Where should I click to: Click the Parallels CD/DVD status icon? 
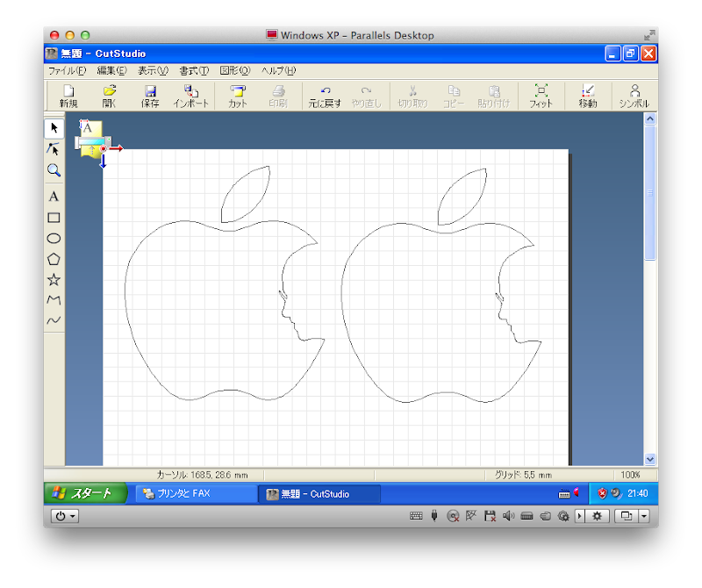(x=453, y=516)
